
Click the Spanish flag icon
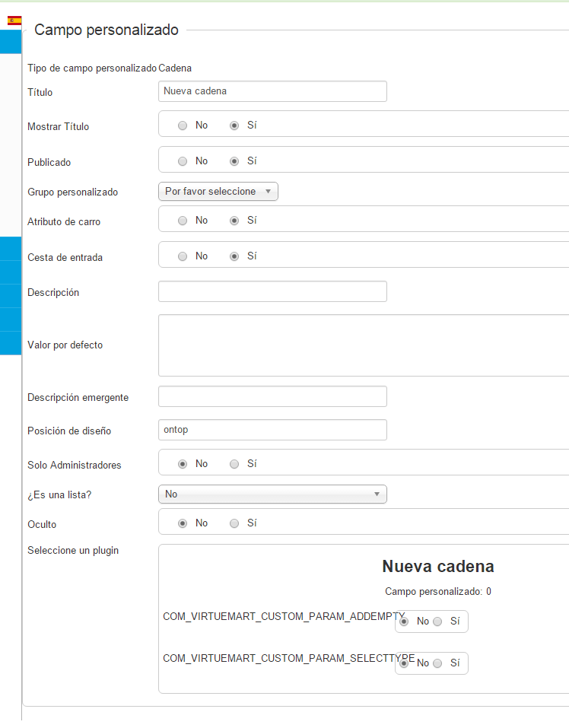click(x=14, y=21)
